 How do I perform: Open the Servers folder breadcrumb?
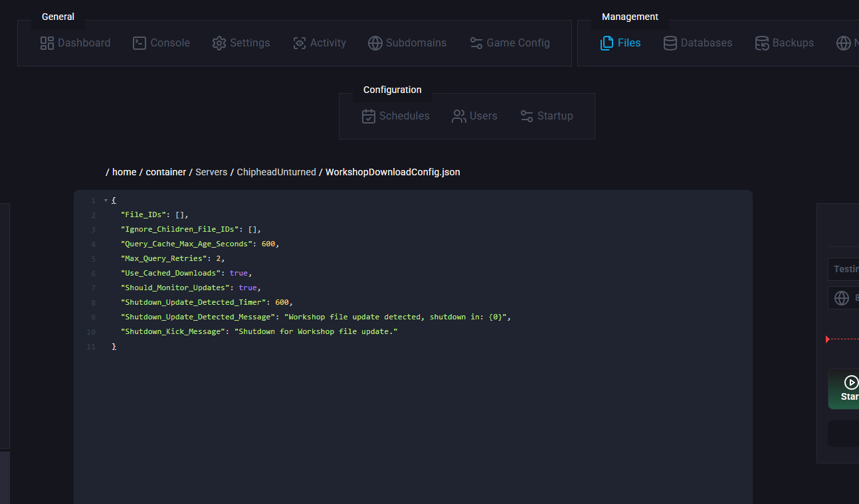coord(211,172)
